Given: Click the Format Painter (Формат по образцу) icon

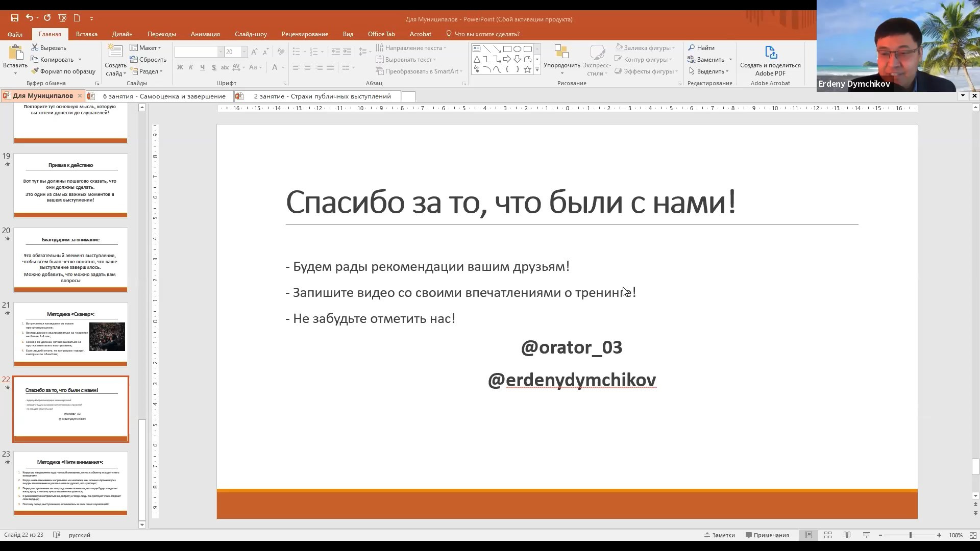Looking at the screenshot, I should [35, 71].
